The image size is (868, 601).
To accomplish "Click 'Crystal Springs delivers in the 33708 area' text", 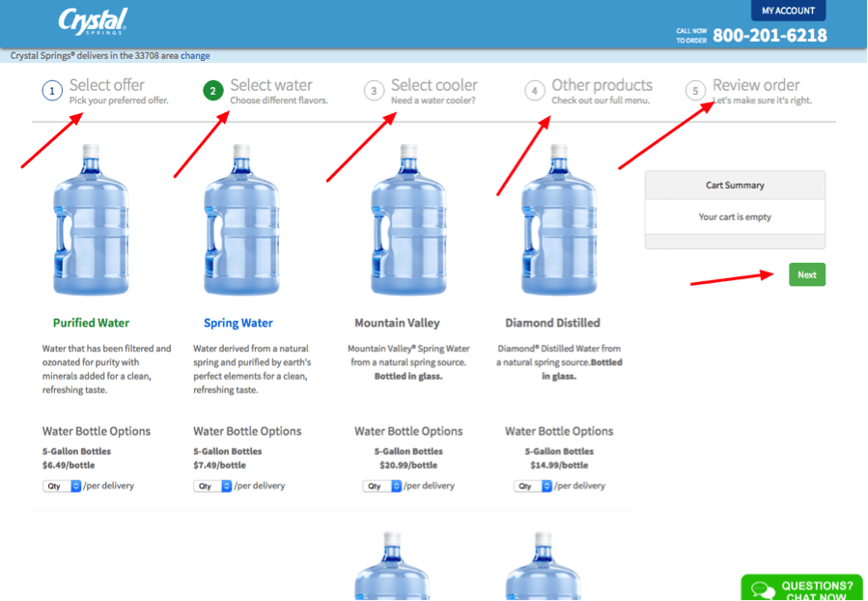I will pyautogui.click(x=95, y=55).
